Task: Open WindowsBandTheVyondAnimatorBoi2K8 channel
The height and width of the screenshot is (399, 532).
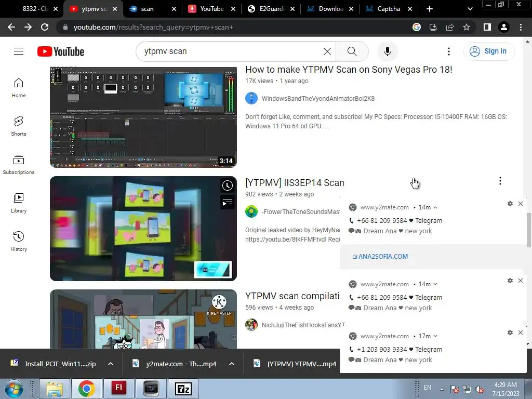Action: (x=318, y=99)
